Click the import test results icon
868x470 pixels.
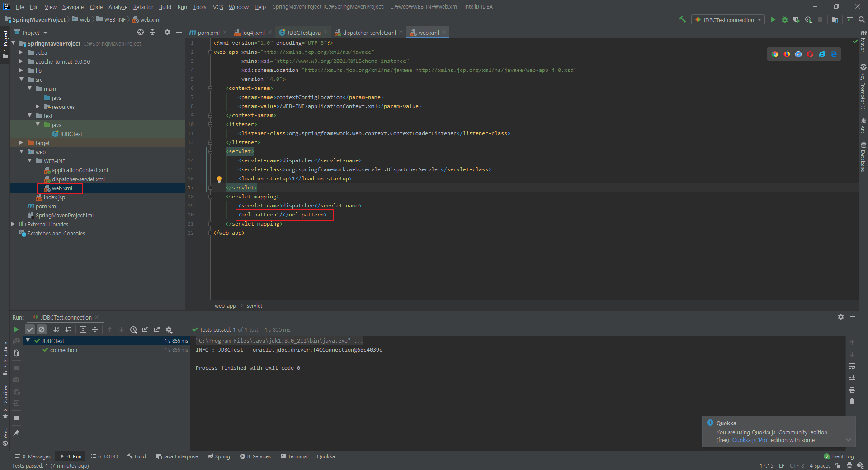145,329
